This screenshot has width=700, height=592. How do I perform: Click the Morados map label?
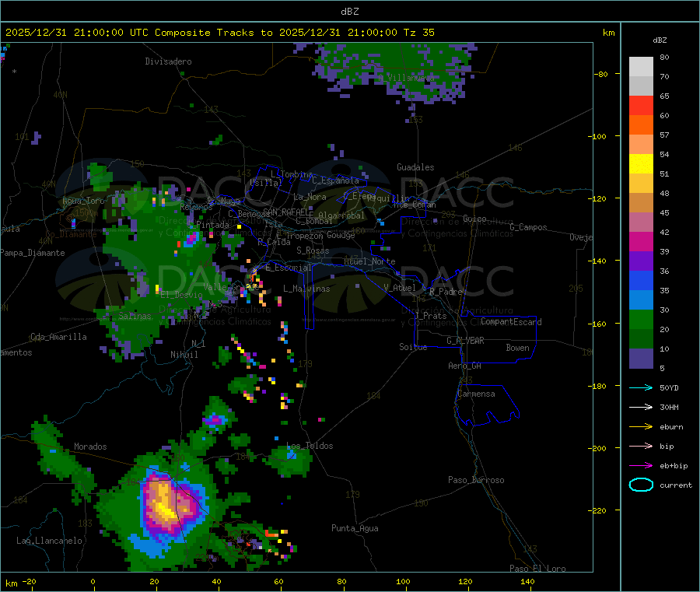[x=90, y=447]
